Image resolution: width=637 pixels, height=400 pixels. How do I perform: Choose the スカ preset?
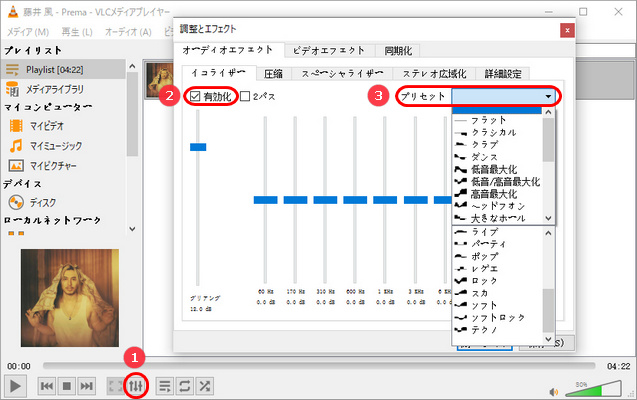coord(497,293)
